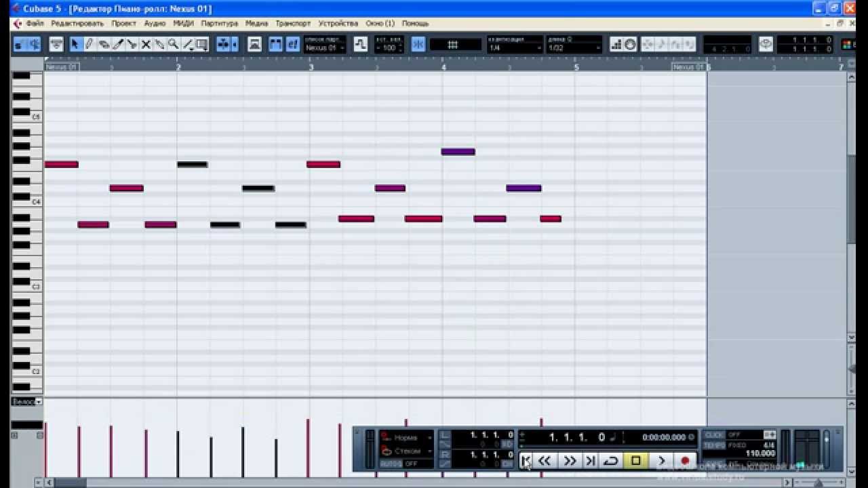Go to previous marker in transport

pyautogui.click(x=526, y=461)
